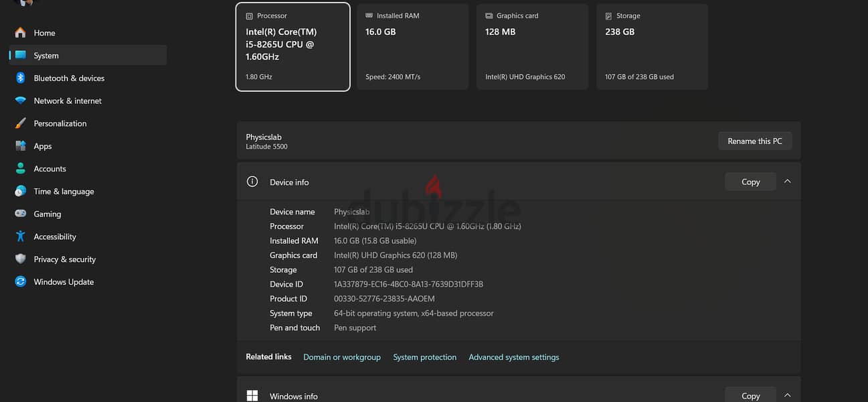Click the Speed: 2400 MT/s text
The image size is (868, 402).
393,77
